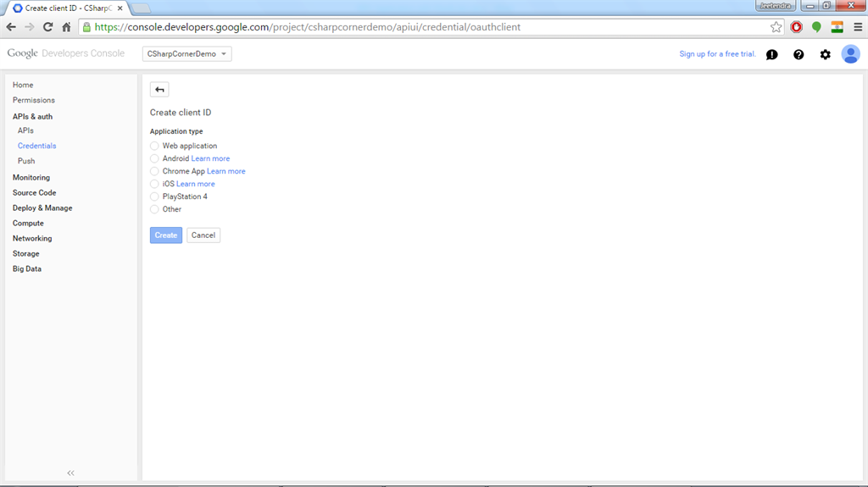Expand the Networking section
868x487 pixels.
pyautogui.click(x=32, y=239)
